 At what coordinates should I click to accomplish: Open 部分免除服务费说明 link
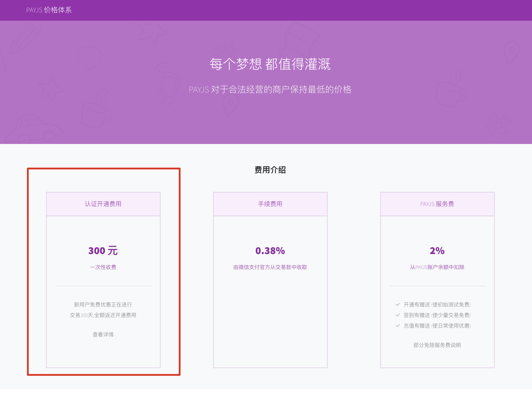tap(437, 345)
